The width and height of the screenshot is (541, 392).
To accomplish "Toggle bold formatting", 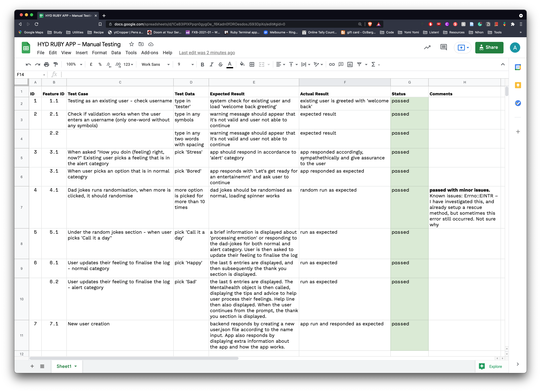I will (x=202, y=64).
